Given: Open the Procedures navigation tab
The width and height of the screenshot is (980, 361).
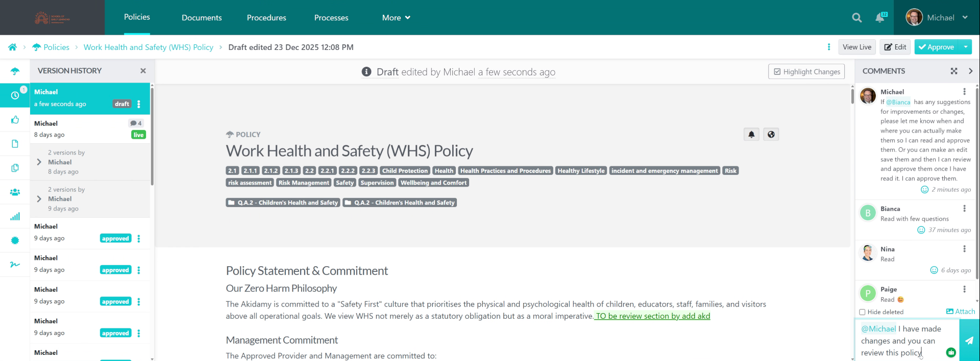Looking at the screenshot, I should (266, 18).
